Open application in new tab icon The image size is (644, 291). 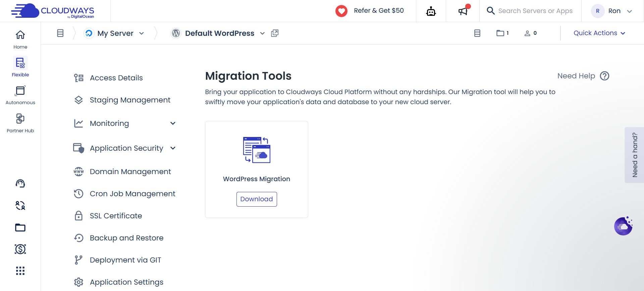tap(275, 33)
